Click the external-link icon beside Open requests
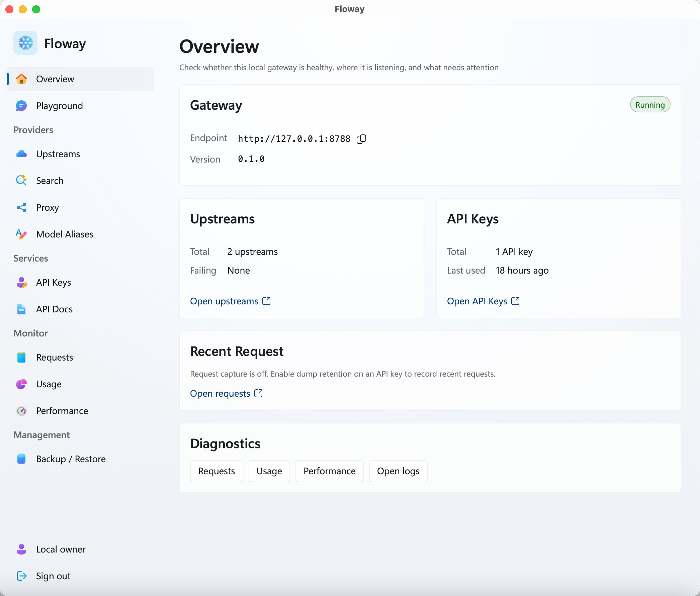This screenshot has height=596, width=700. click(258, 393)
